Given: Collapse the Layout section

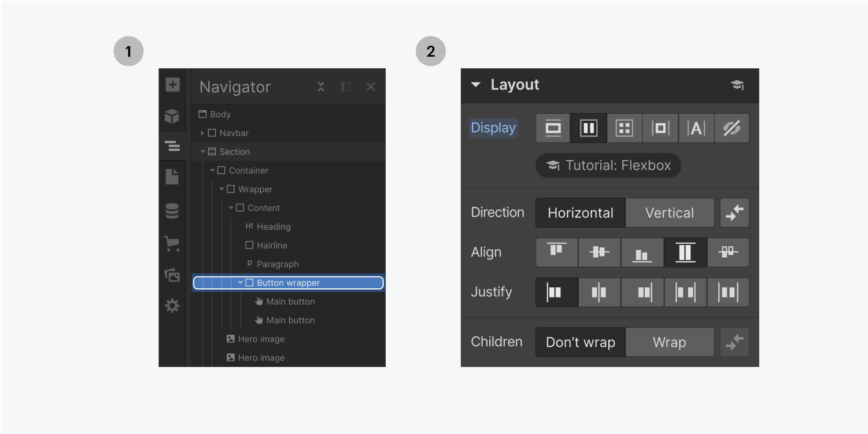Looking at the screenshot, I should click(x=476, y=84).
